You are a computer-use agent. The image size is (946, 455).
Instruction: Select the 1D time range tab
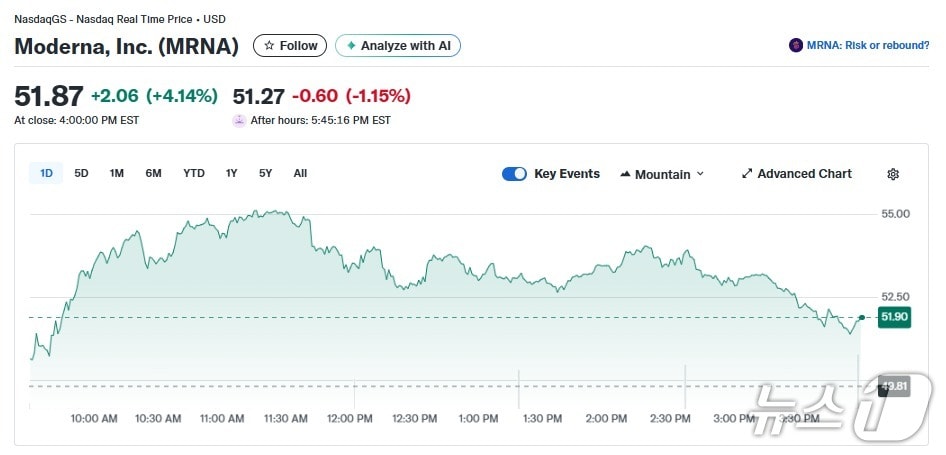(x=46, y=173)
